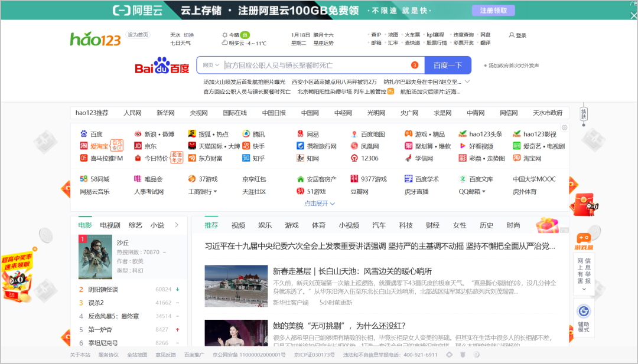
Task: Open the 新浪·微博 icon link
Action: point(138,134)
